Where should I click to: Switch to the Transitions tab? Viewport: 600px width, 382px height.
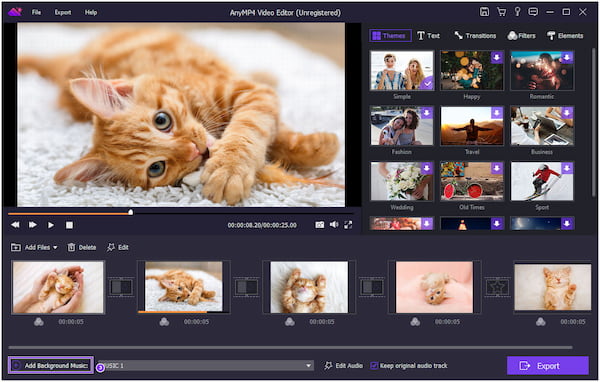coord(475,36)
